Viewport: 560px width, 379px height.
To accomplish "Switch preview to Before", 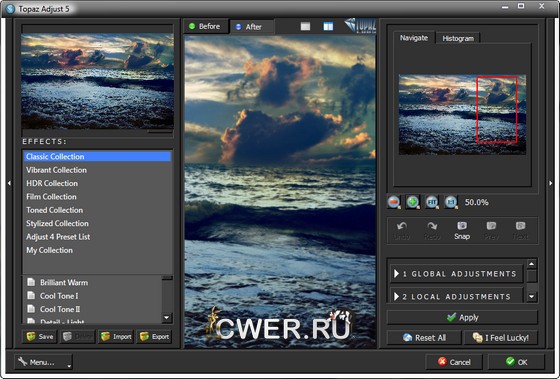I will pos(205,26).
